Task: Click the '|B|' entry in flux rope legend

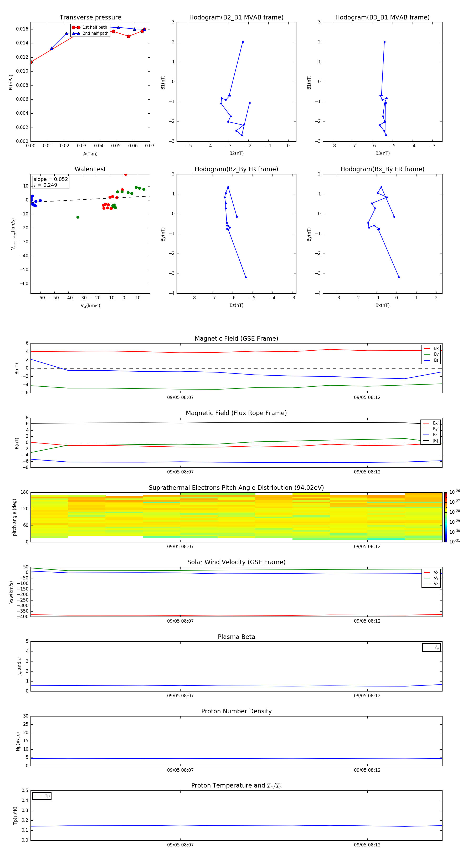Action: tap(431, 441)
